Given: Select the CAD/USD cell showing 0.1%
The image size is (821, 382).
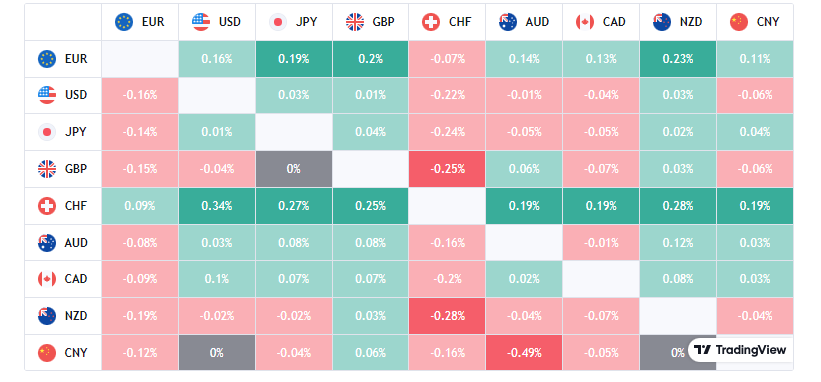Looking at the screenshot, I should click(217, 279).
